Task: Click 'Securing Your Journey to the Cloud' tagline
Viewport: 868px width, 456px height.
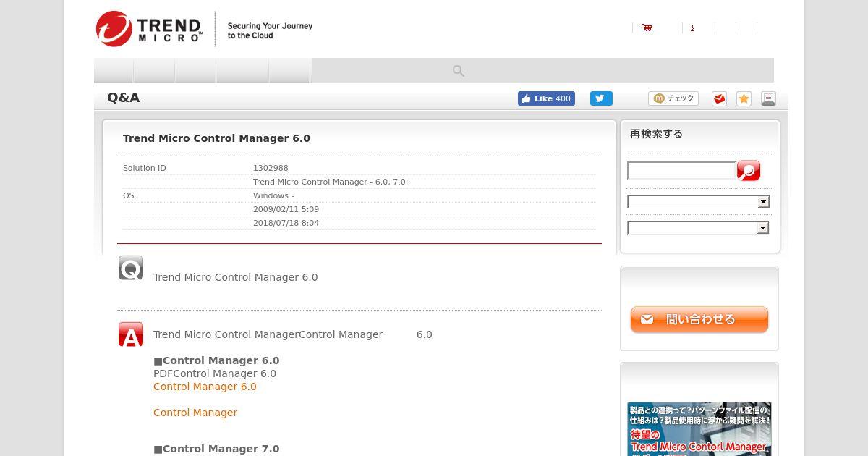Action: [270, 30]
